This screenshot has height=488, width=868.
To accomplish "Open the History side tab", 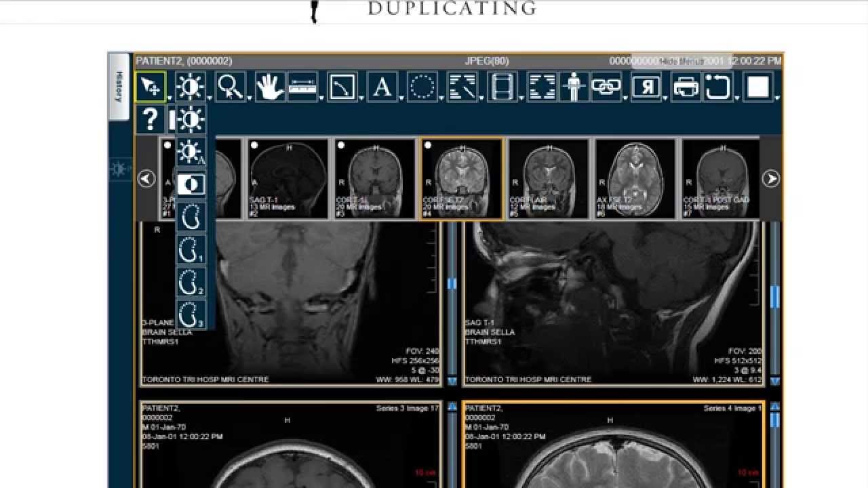I will coord(119,87).
